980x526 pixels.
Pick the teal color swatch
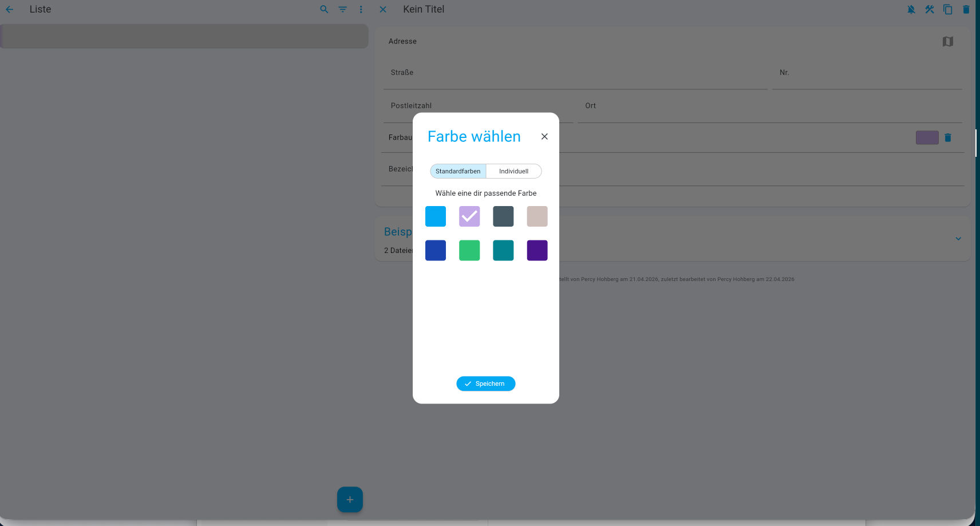503,250
